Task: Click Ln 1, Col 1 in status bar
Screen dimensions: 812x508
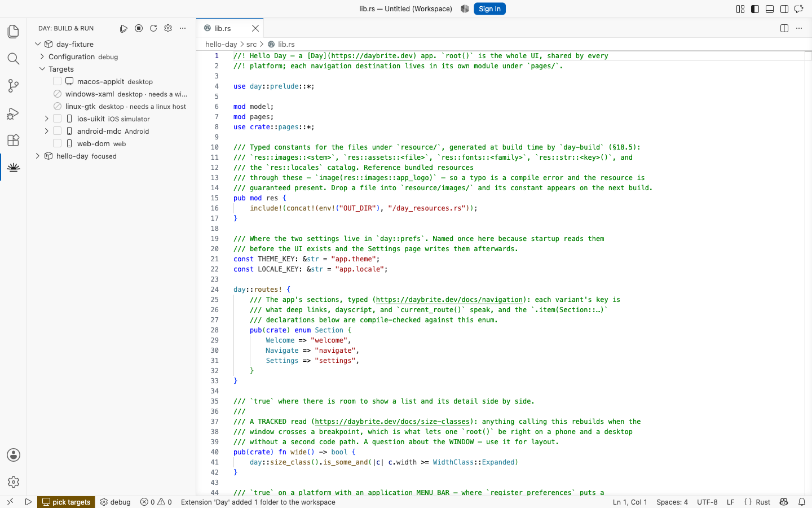Action: pyautogui.click(x=630, y=502)
